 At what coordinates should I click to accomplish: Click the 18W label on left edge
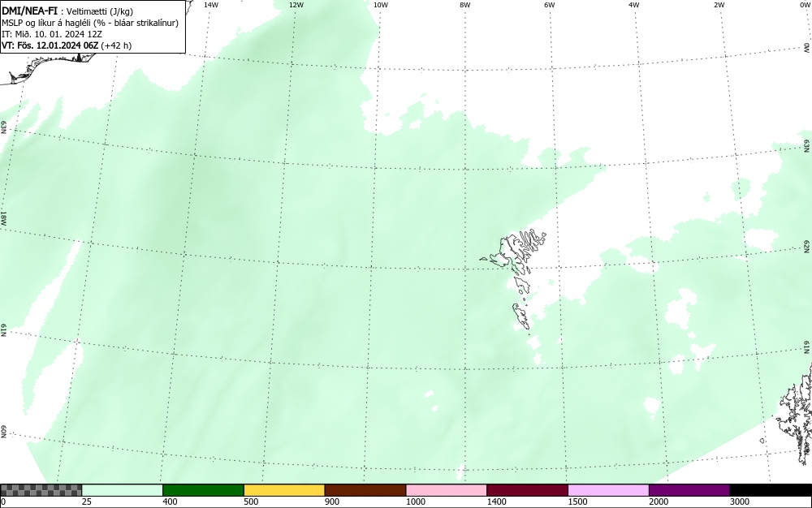point(3,217)
